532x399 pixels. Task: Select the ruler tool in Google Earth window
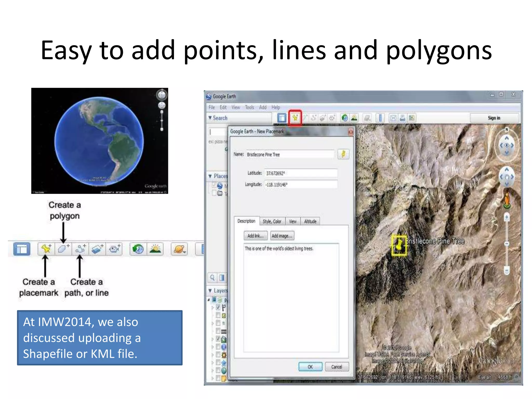(380, 118)
